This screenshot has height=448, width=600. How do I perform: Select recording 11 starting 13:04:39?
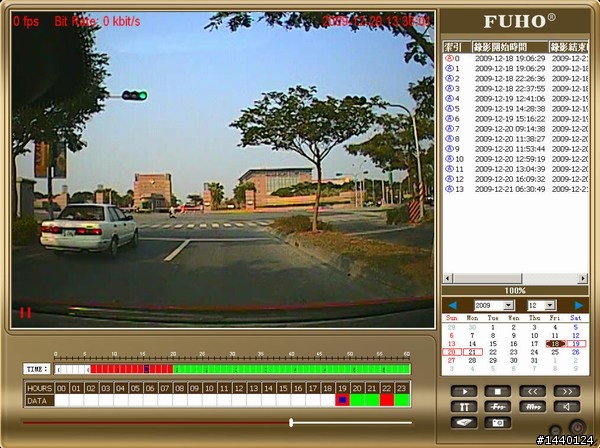[516, 169]
